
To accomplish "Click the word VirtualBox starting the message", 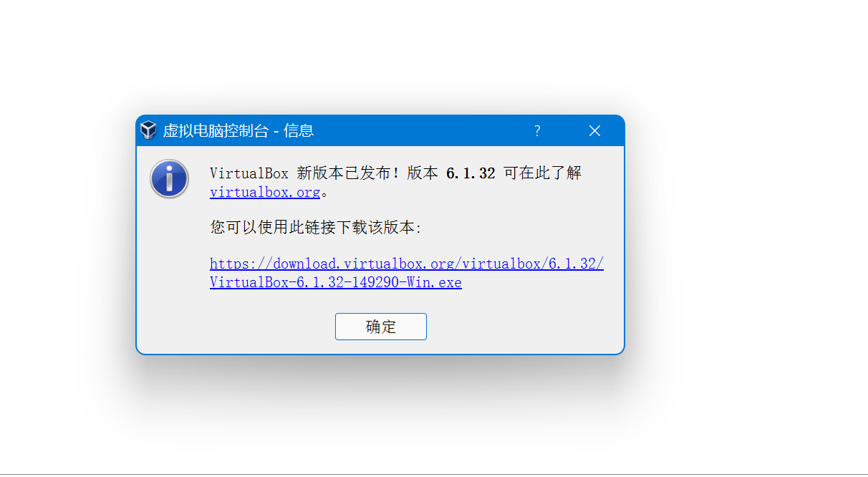I will click(249, 173).
